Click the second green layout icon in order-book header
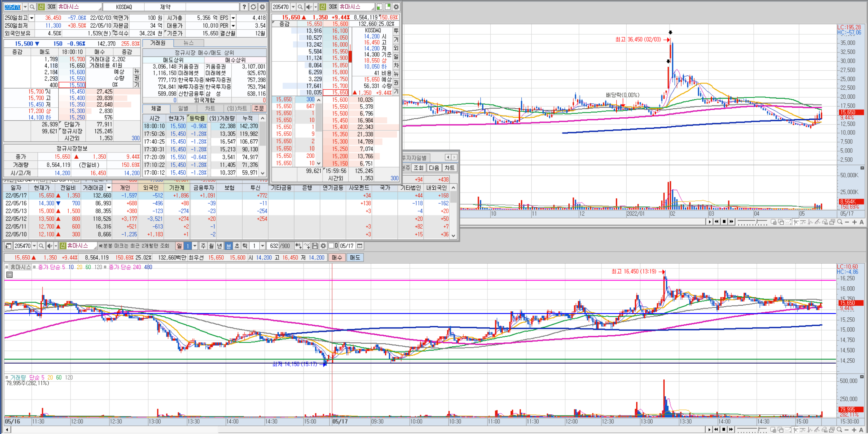The height and width of the screenshot is (434, 868). [x=388, y=7]
